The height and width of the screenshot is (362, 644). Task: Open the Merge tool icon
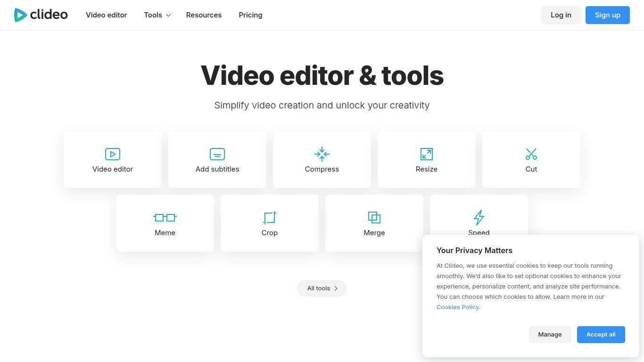[374, 218]
